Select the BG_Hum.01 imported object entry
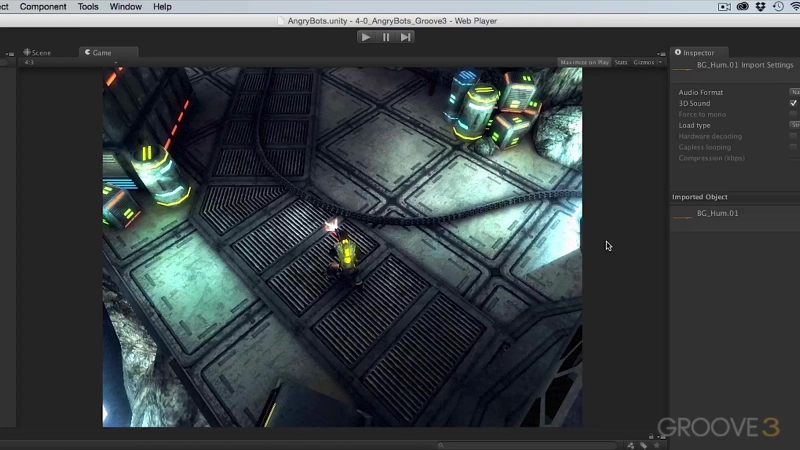The image size is (800, 450). point(717,213)
